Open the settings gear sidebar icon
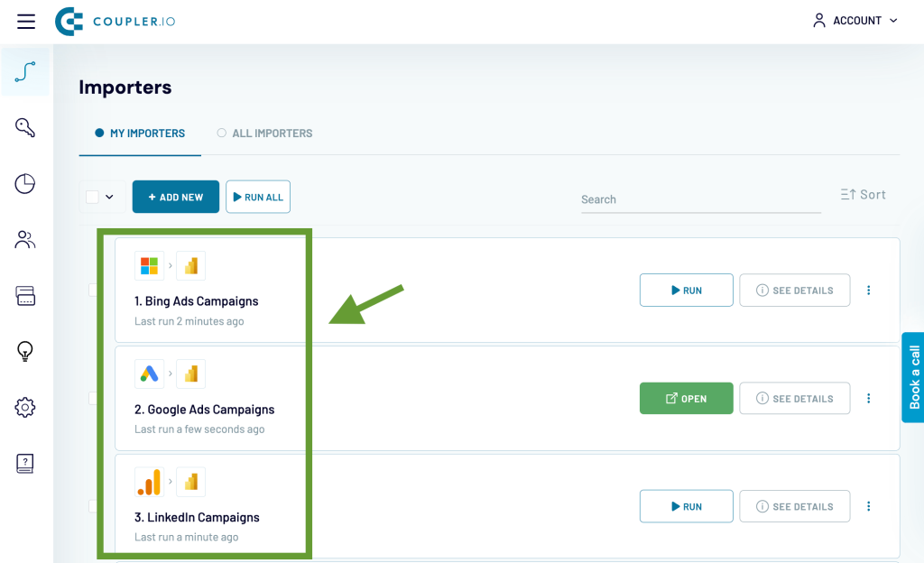The image size is (924, 563). pos(24,407)
